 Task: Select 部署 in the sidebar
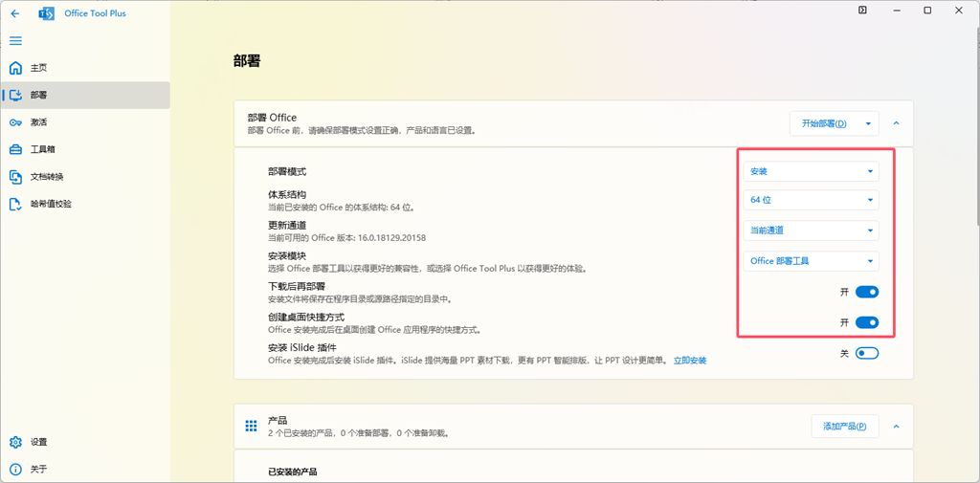click(85, 95)
